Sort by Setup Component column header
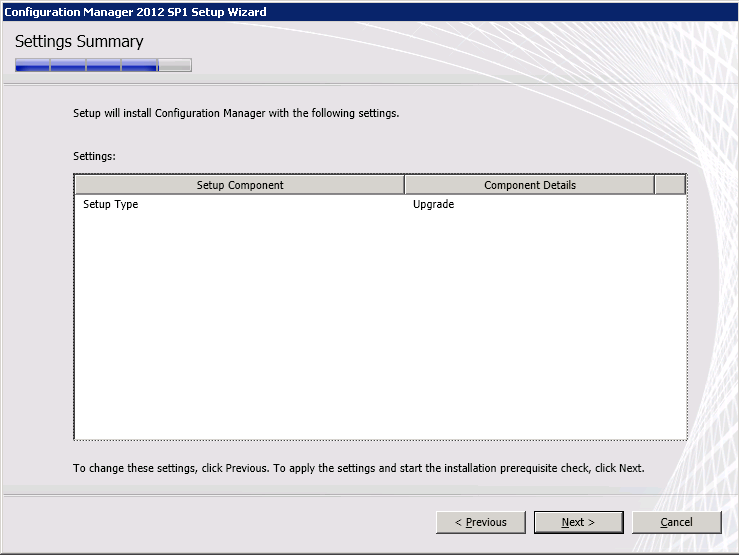The image size is (739, 555). (x=239, y=185)
